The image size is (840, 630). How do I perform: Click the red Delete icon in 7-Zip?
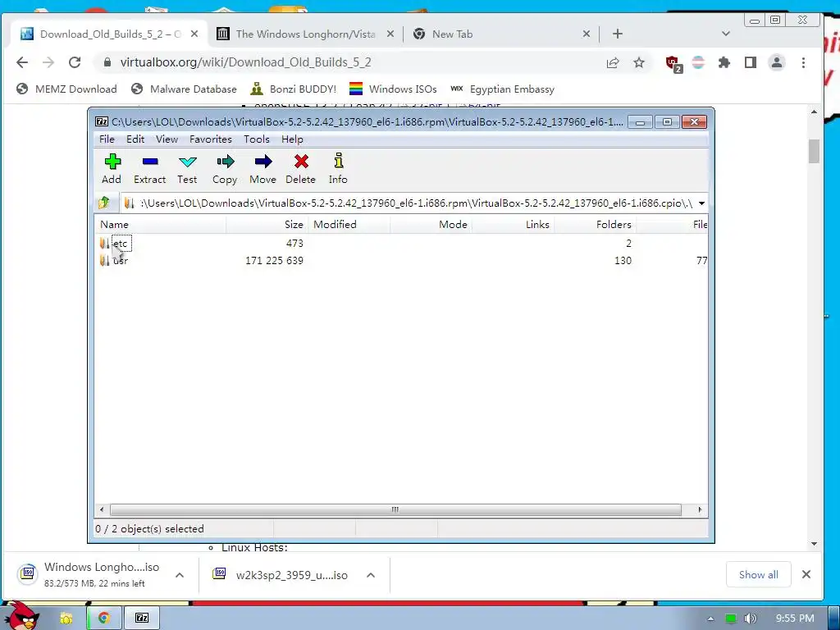300,169
